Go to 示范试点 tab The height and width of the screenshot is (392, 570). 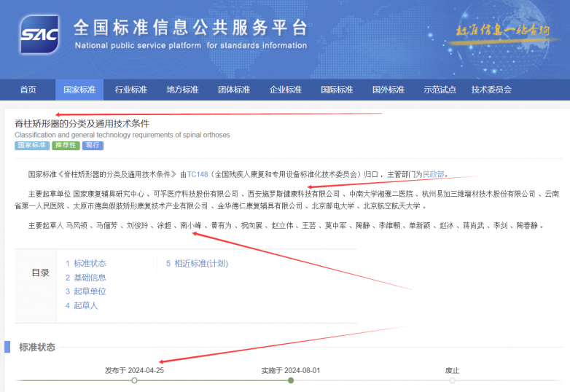(x=440, y=90)
